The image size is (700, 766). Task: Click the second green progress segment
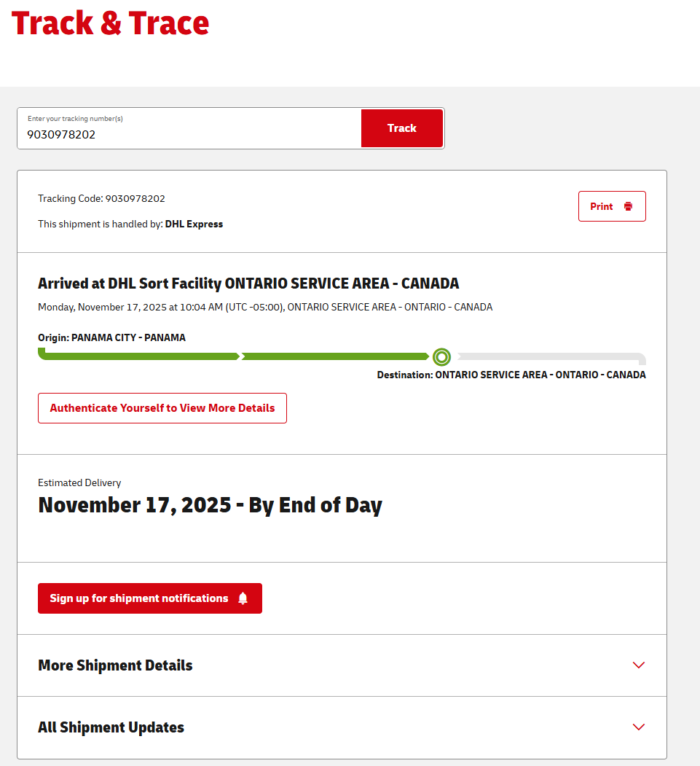[335, 356]
